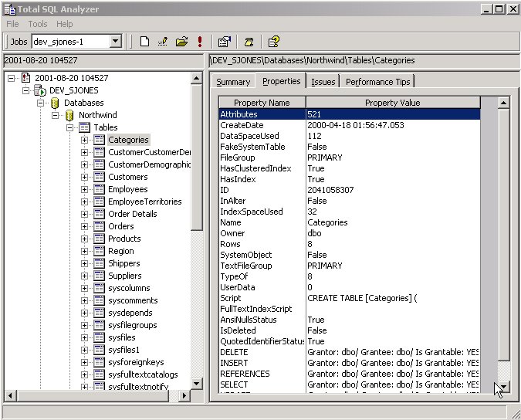
Task: Click the new blank document toolbar icon
Action: click(144, 42)
